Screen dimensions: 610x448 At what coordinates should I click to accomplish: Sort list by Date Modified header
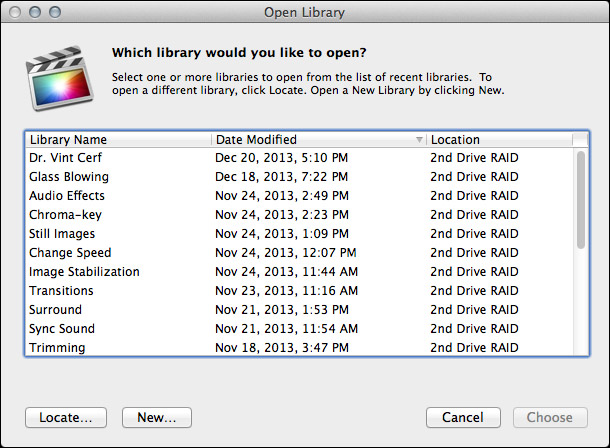point(319,140)
